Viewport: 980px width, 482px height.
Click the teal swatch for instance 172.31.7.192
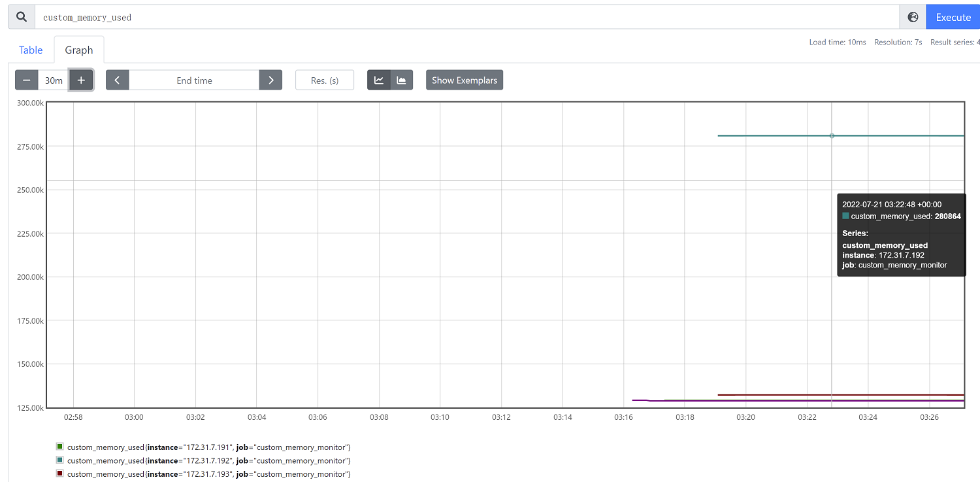60,460
